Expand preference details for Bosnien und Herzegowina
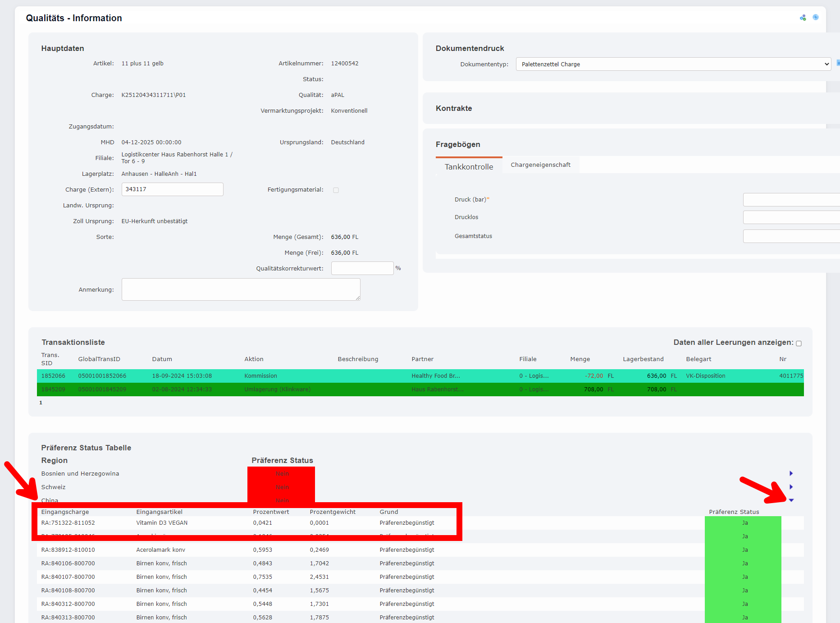The width and height of the screenshot is (840, 623). point(791,473)
